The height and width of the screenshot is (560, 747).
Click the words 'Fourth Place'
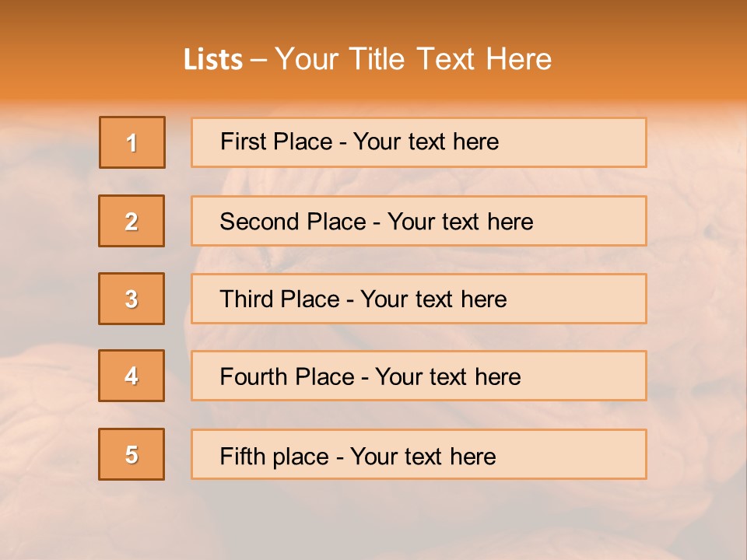(x=287, y=376)
